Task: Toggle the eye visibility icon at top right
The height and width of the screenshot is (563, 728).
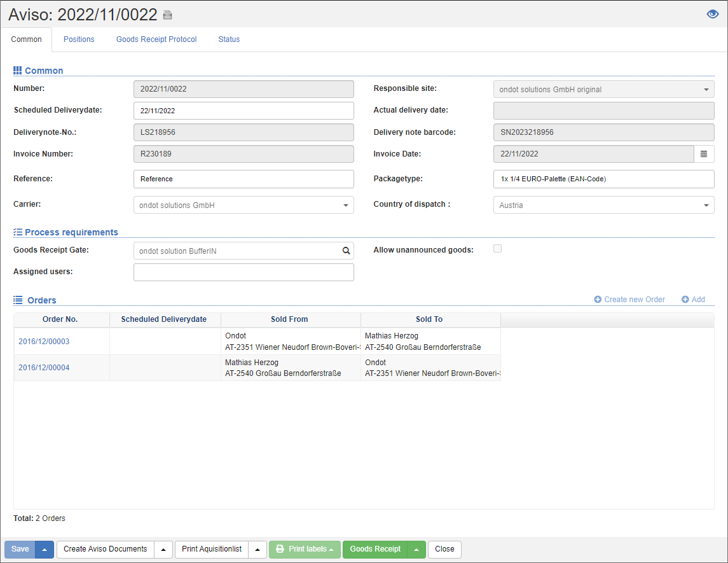Action: point(713,15)
